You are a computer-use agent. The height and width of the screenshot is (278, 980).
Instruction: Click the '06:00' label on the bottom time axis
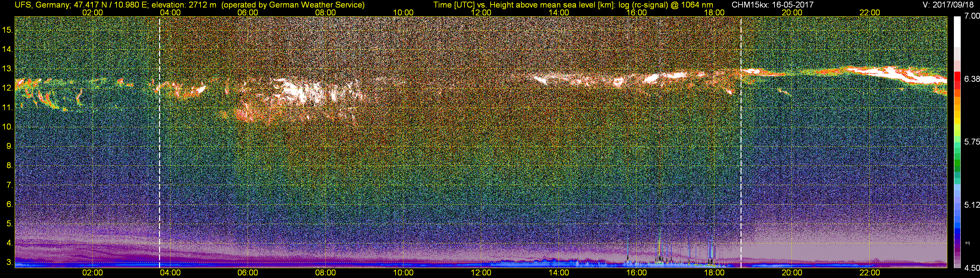click(x=248, y=273)
